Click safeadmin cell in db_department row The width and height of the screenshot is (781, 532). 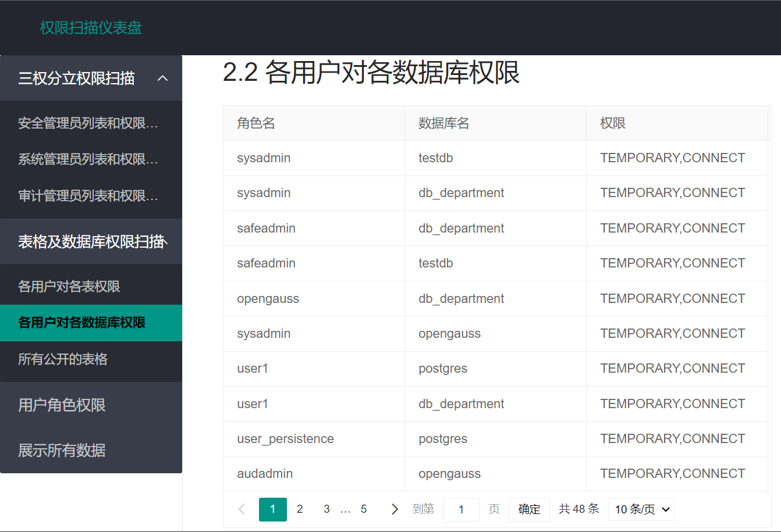(x=314, y=228)
